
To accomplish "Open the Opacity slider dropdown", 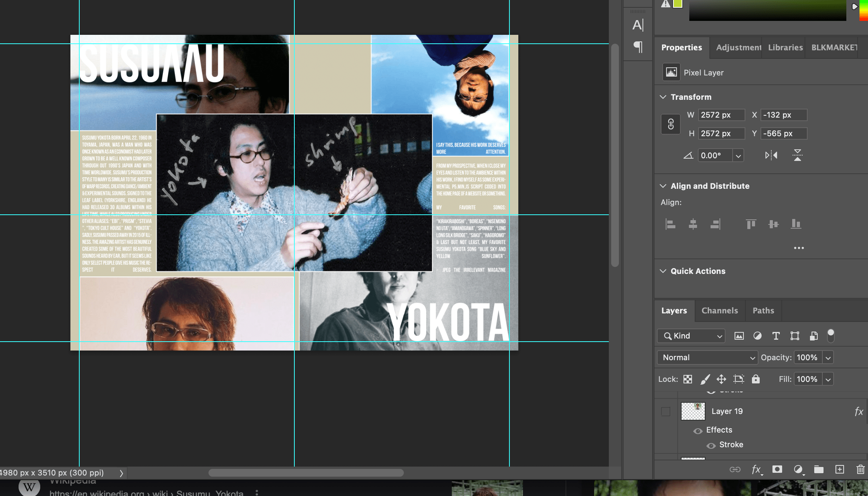I will [x=828, y=357].
